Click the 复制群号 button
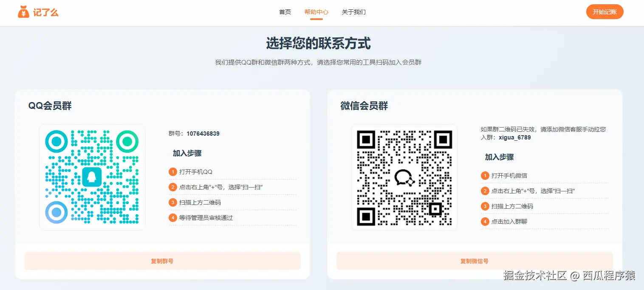644x290 pixels. pos(162,261)
